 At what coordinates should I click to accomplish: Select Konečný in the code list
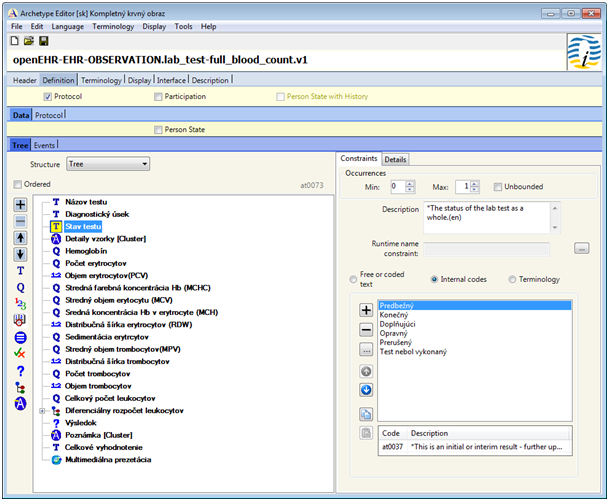coord(394,315)
